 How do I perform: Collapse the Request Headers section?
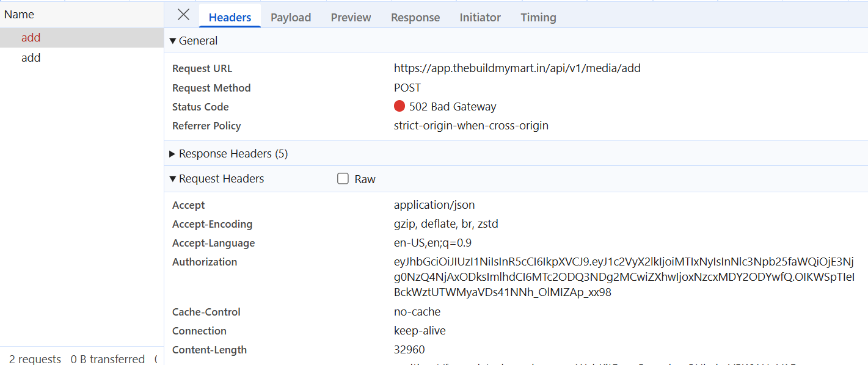pyautogui.click(x=217, y=179)
